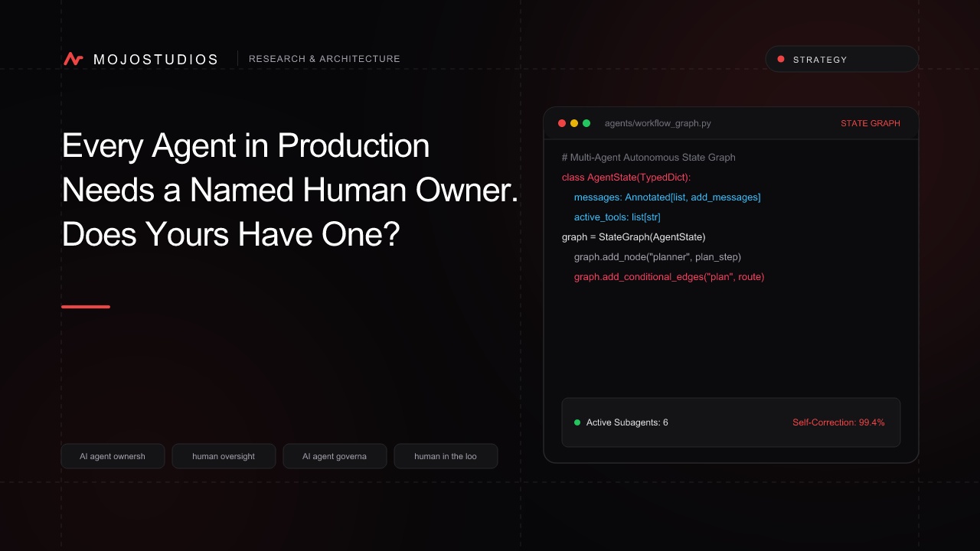Click the Active Subagents: 6 text
Screen dimensions: 980x551
click(627, 422)
